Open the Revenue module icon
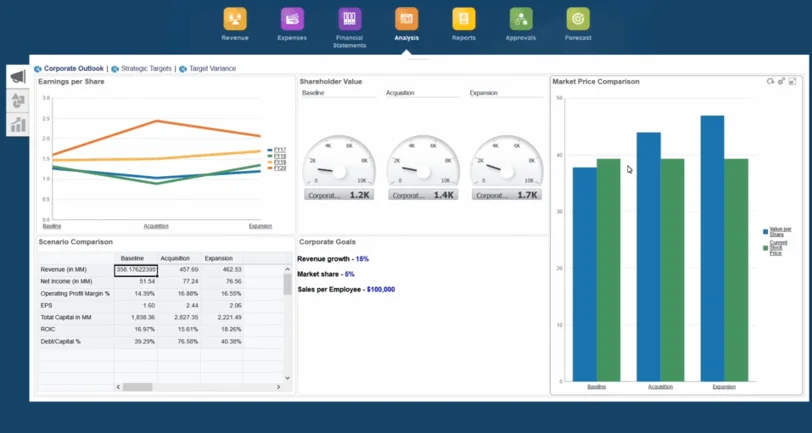 [x=235, y=19]
